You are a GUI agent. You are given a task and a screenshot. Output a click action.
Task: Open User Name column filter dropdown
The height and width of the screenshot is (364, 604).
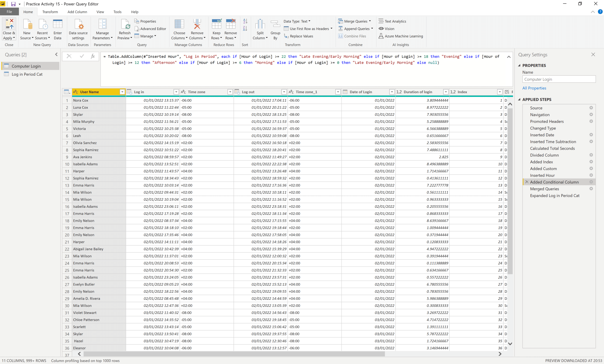[122, 92]
